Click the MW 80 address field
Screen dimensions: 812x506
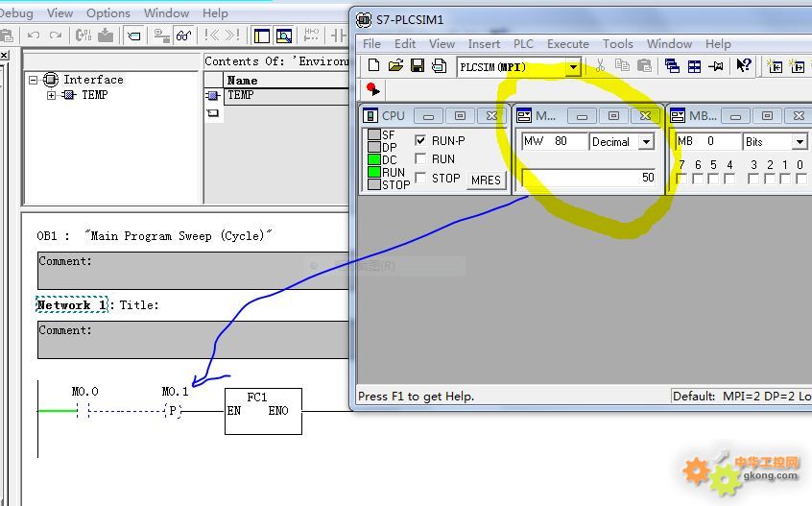click(x=554, y=141)
